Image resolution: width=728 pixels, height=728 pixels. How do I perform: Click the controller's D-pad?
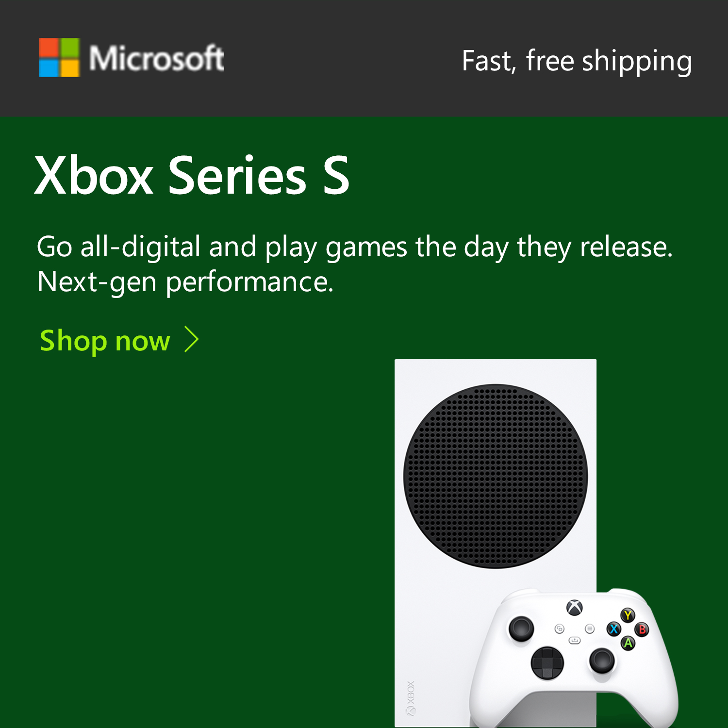pos(547,662)
